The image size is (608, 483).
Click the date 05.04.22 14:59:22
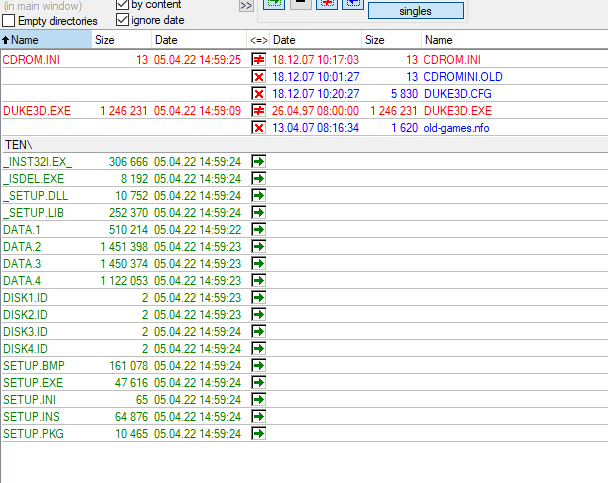197,230
